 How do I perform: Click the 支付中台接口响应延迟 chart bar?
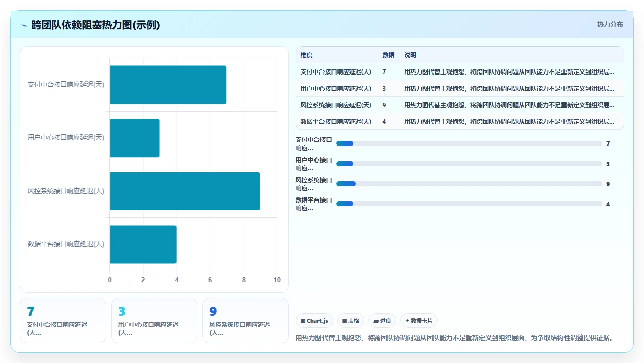coord(168,85)
